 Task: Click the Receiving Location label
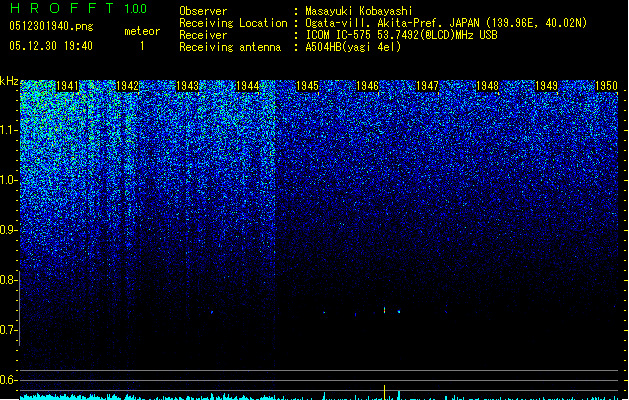click(x=233, y=23)
